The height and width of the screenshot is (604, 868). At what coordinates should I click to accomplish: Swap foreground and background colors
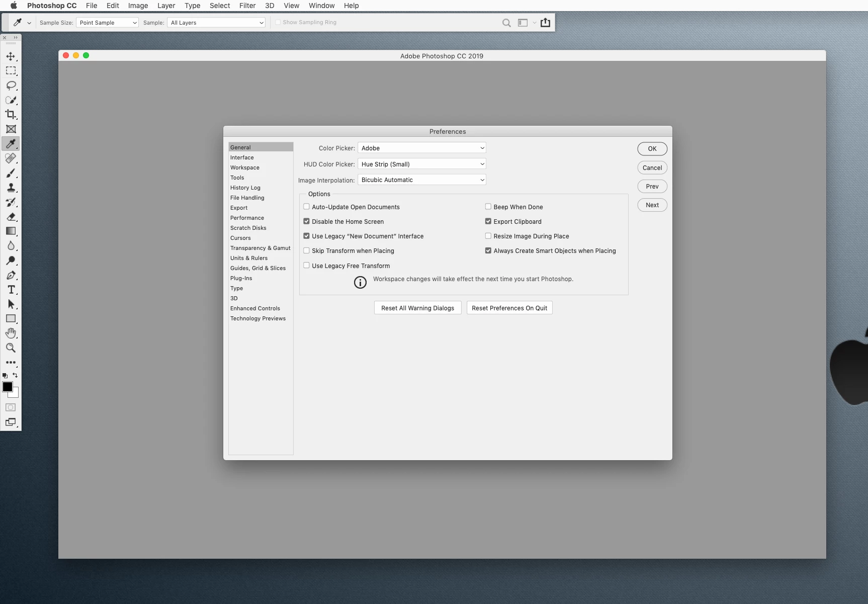click(15, 375)
